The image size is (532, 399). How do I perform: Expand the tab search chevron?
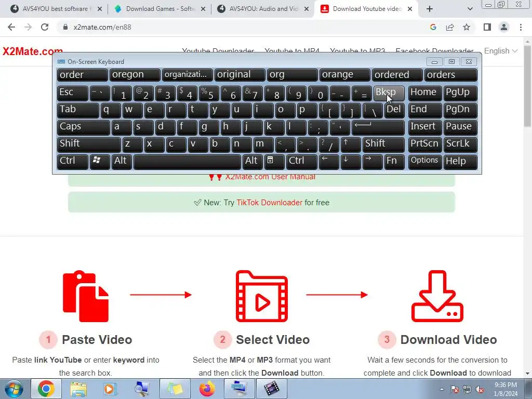tap(470, 9)
